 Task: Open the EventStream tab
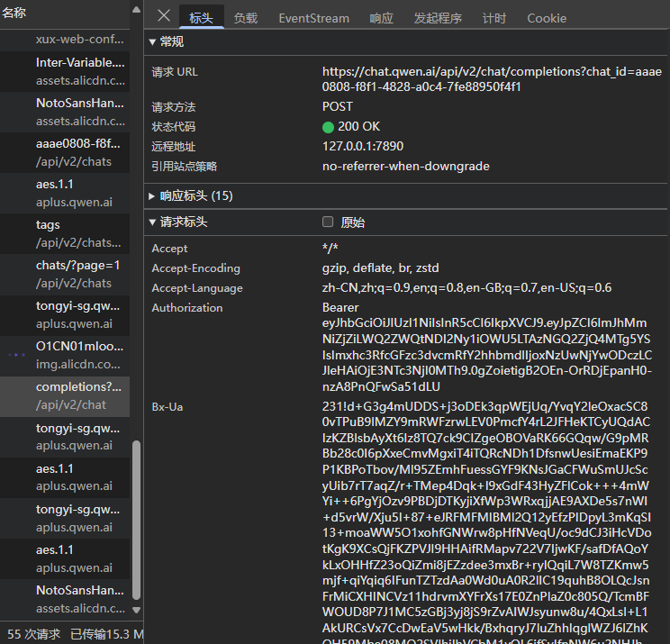pyautogui.click(x=313, y=18)
